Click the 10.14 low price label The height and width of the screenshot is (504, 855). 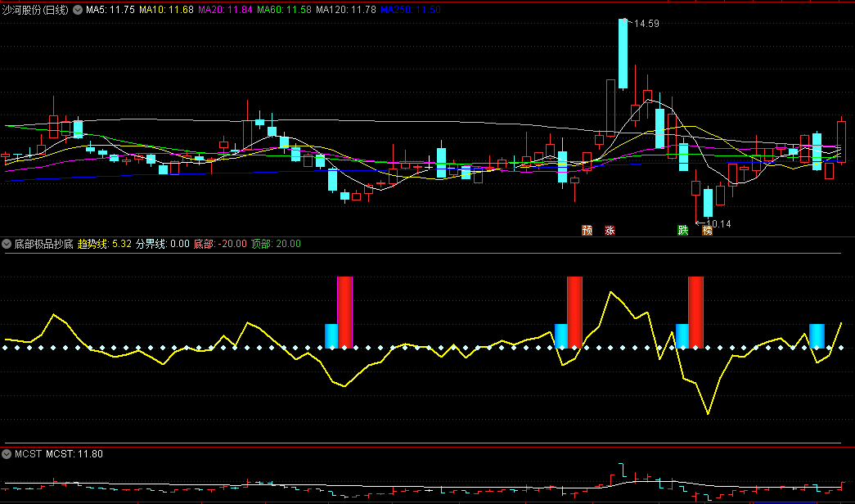pos(718,223)
